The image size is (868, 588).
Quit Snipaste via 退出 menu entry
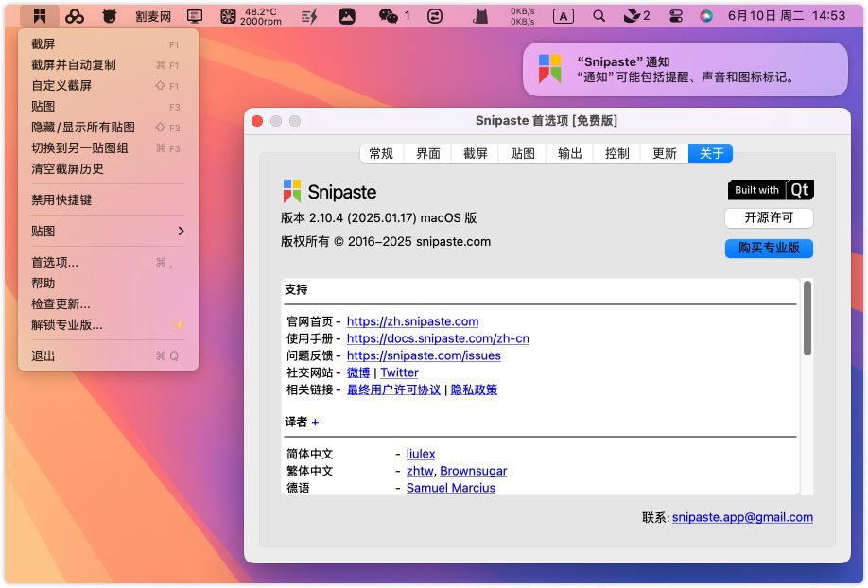108,356
